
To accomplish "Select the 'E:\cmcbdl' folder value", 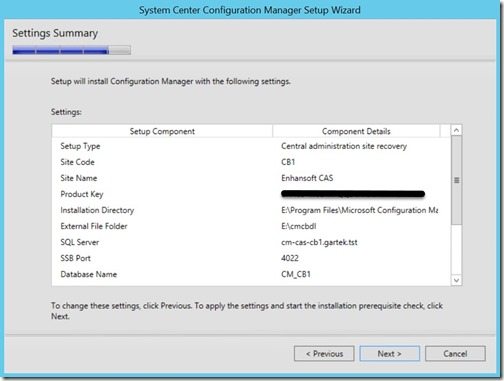I will [299, 226].
